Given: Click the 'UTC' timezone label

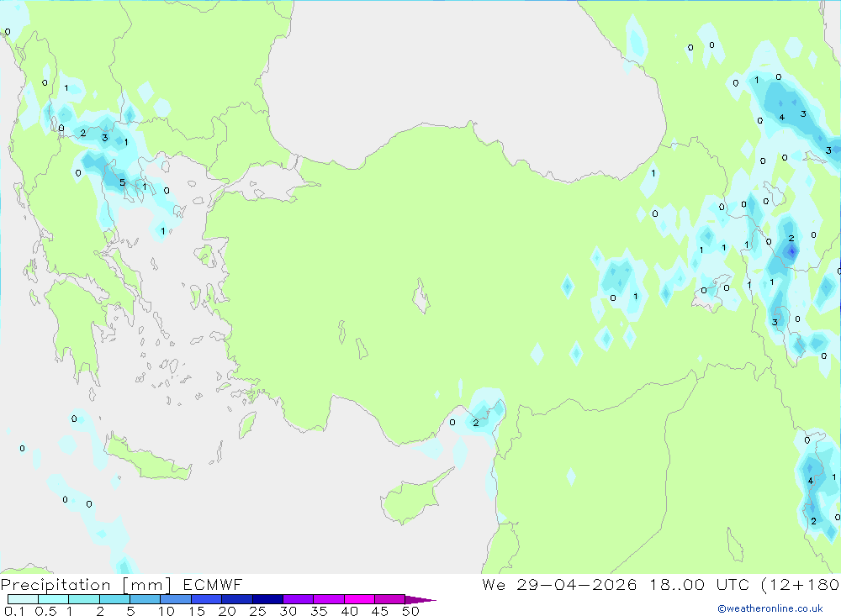Looking at the screenshot, I should [x=733, y=584].
